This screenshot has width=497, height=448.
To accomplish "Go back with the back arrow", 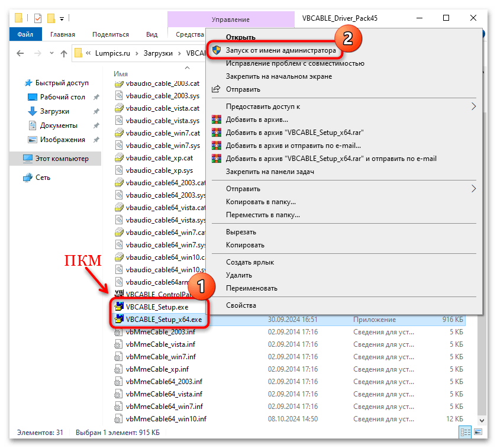I will pos(20,53).
